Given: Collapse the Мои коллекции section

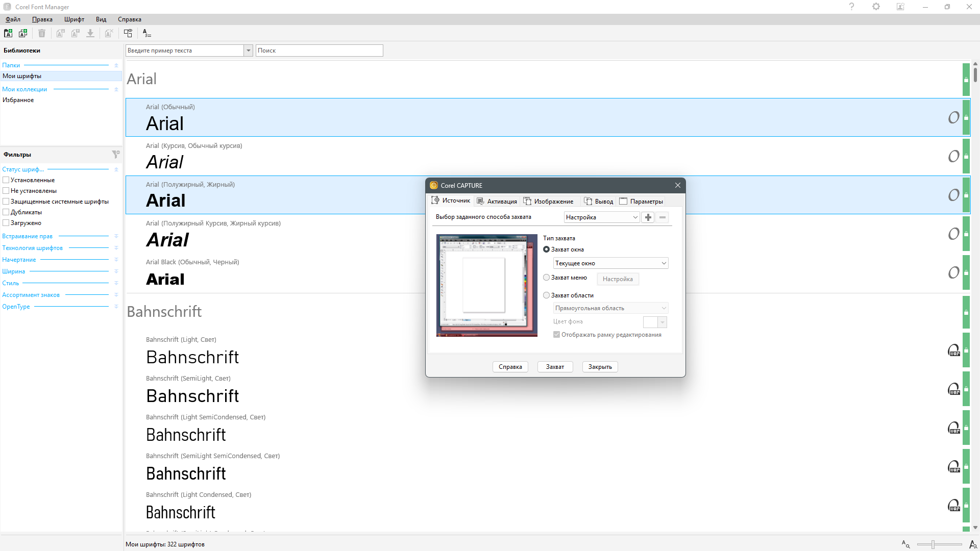Looking at the screenshot, I should coord(116,89).
